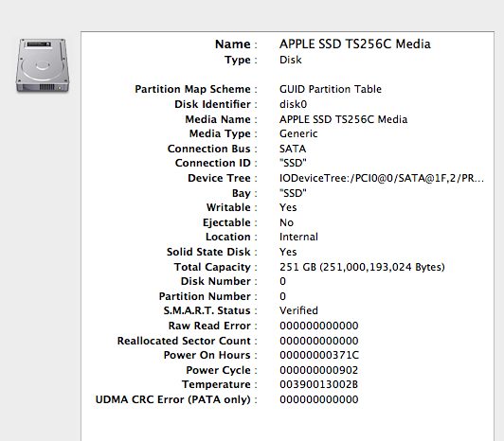Click the Disk Identifier label
504x441 pixels.
click(x=212, y=104)
